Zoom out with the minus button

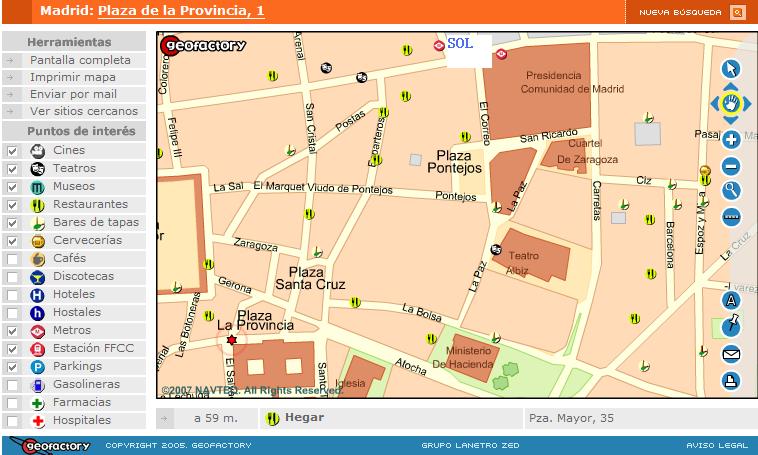tap(731, 166)
